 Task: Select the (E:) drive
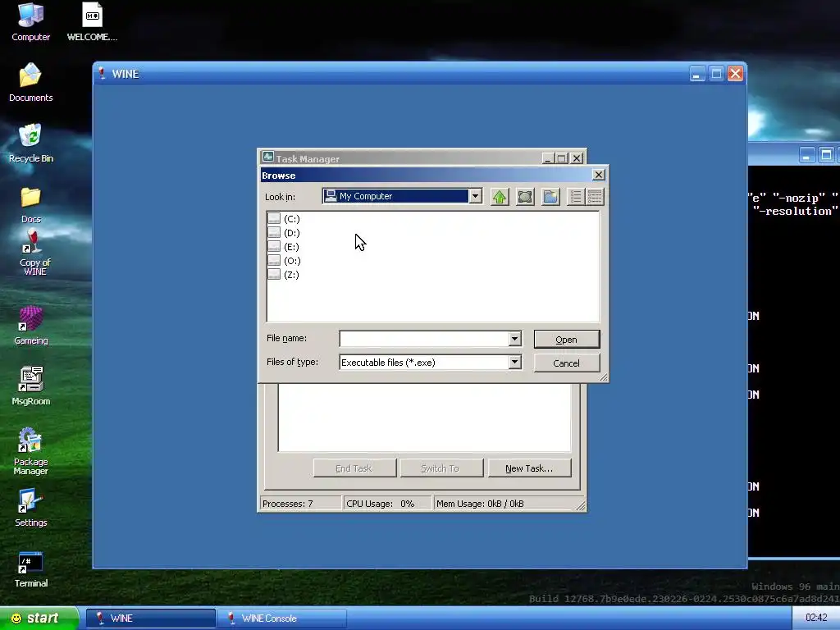[284, 246]
